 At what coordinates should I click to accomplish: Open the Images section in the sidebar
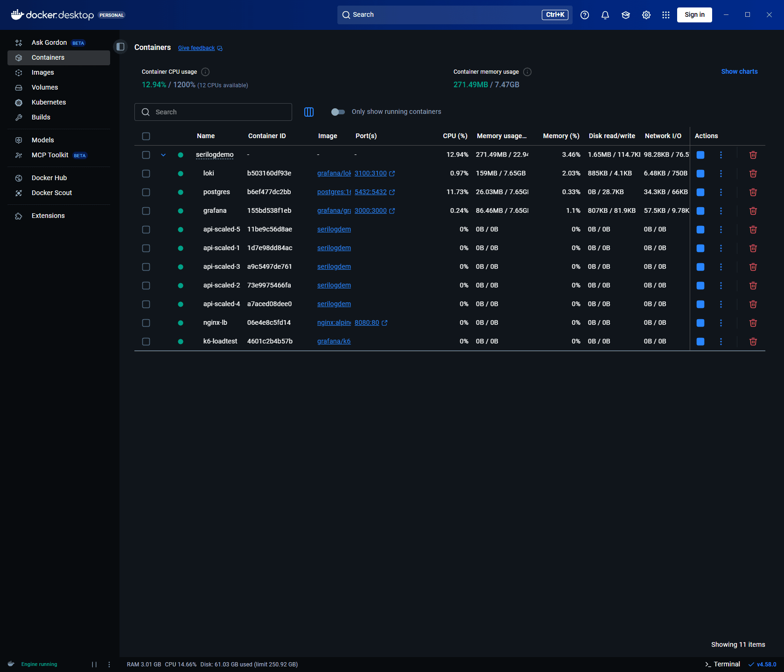coord(43,72)
